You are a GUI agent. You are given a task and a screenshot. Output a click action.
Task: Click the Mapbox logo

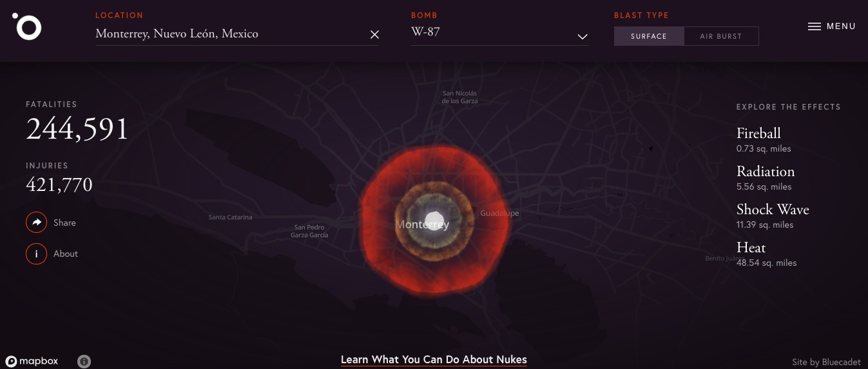(x=32, y=361)
